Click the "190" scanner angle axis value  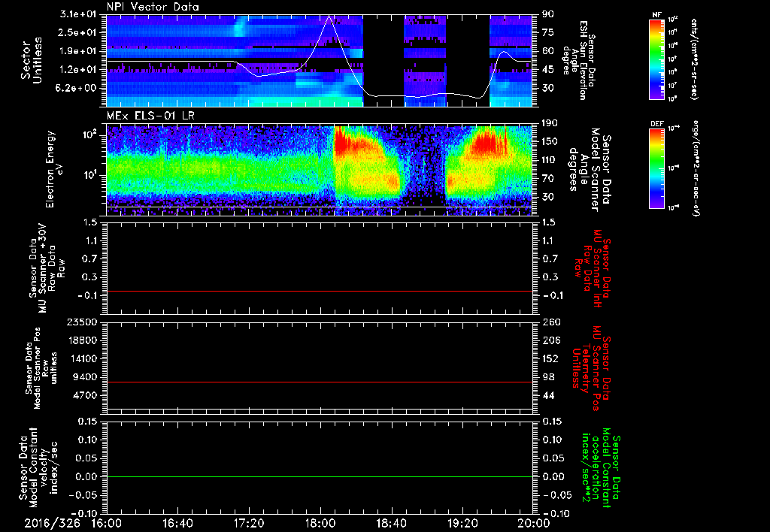[550, 123]
